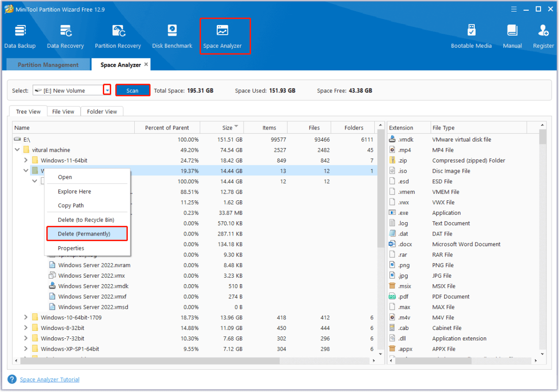Image resolution: width=559 pixels, height=392 pixels.
Task: Select Explore Here in the context menu
Action: coord(74,192)
